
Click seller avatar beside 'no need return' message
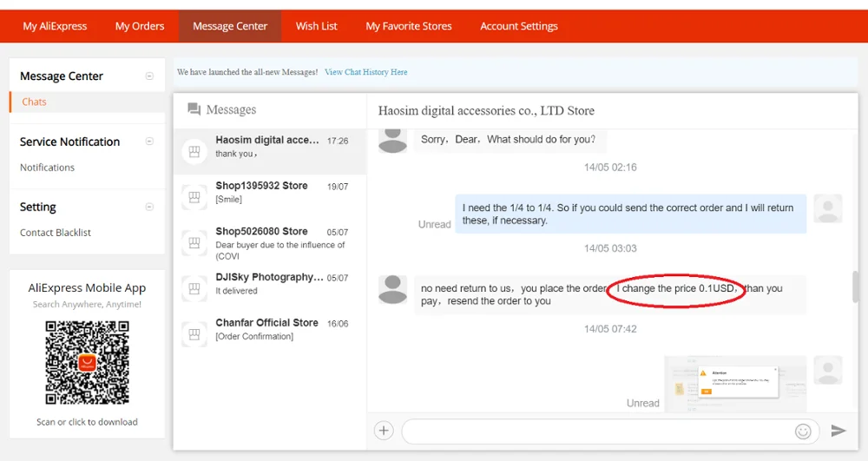[392, 289]
